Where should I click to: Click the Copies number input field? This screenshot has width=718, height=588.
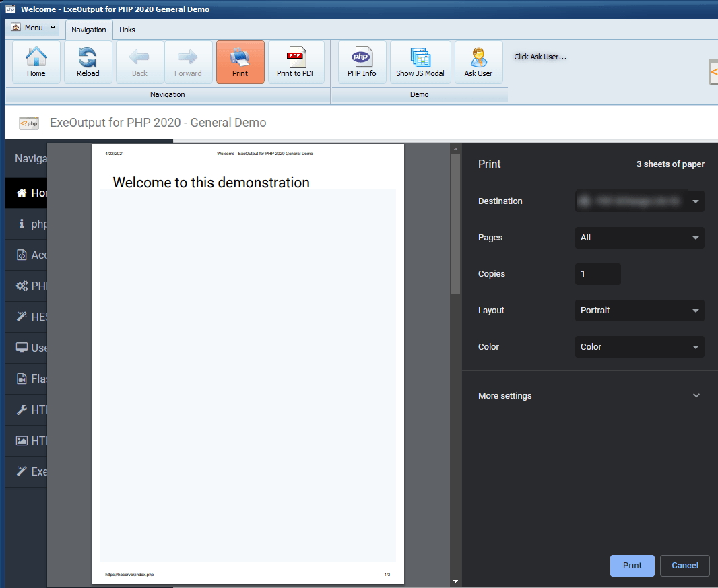597,274
